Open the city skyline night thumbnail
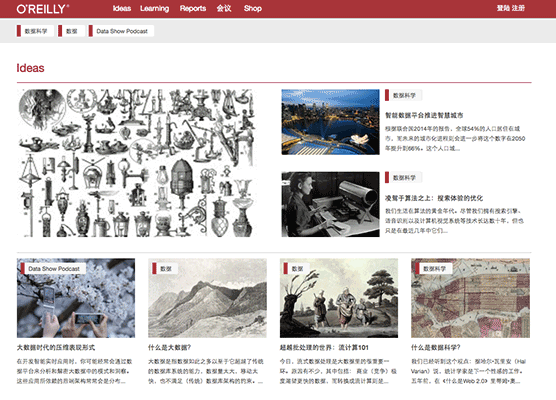Image resolution: width=556 pixels, height=400 pixels. (x=330, y=122)
